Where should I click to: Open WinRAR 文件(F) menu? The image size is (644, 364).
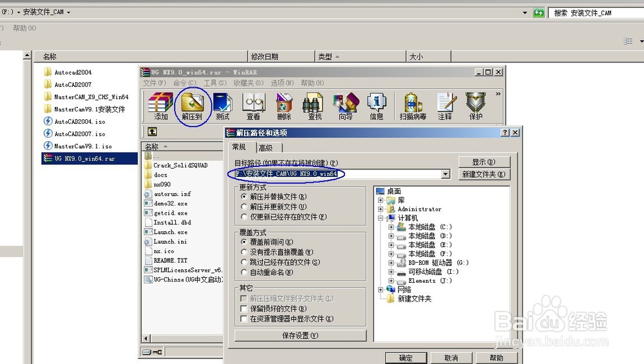pyautogui.click(x=155, y=83)
